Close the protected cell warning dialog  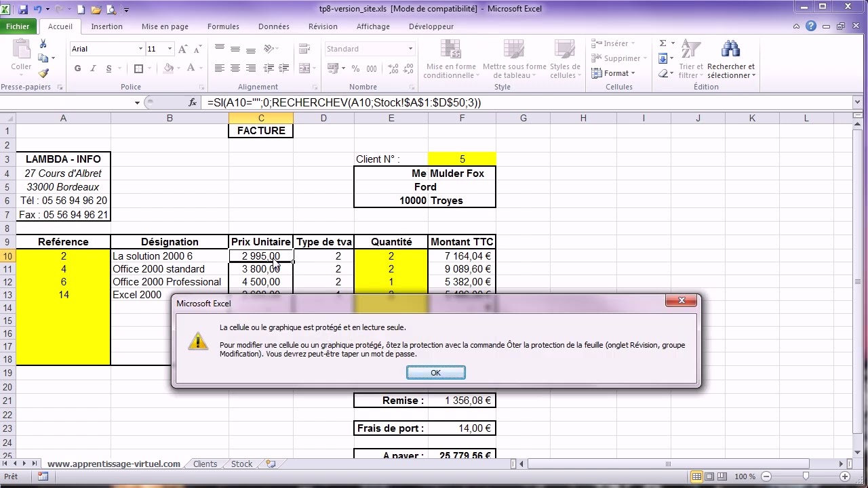[682, 301]
